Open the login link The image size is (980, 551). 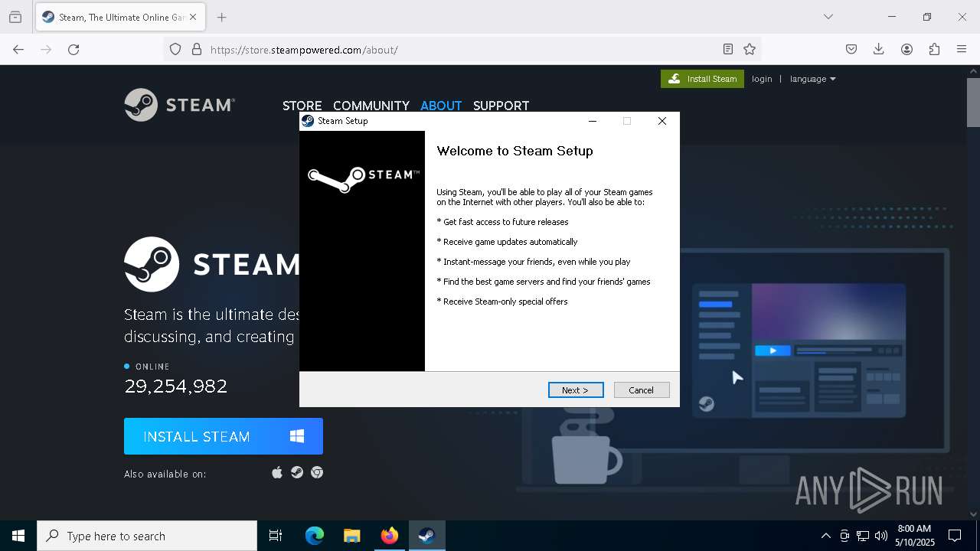click(762, 79)
